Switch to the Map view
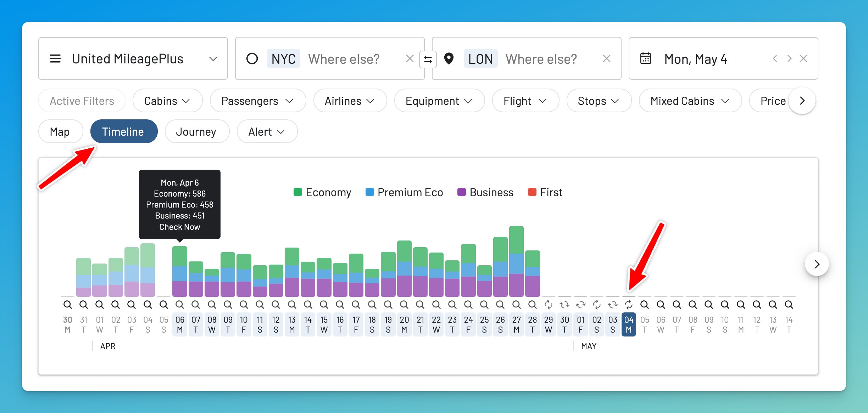 [x=60, y=131]
